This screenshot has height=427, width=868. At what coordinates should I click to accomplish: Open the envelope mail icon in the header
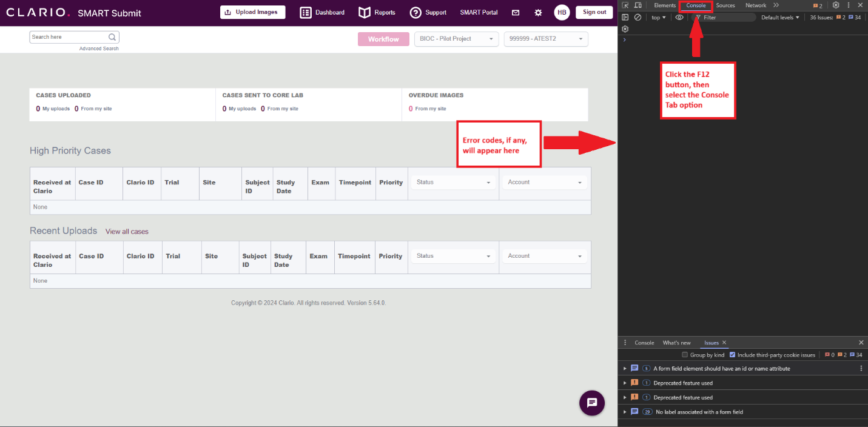[516, 12]
